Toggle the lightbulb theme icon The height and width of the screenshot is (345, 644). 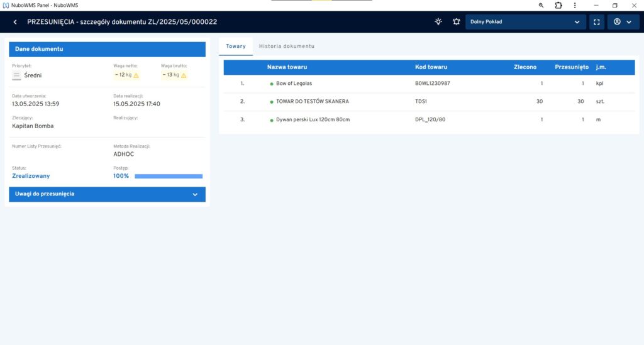(438, 22)
